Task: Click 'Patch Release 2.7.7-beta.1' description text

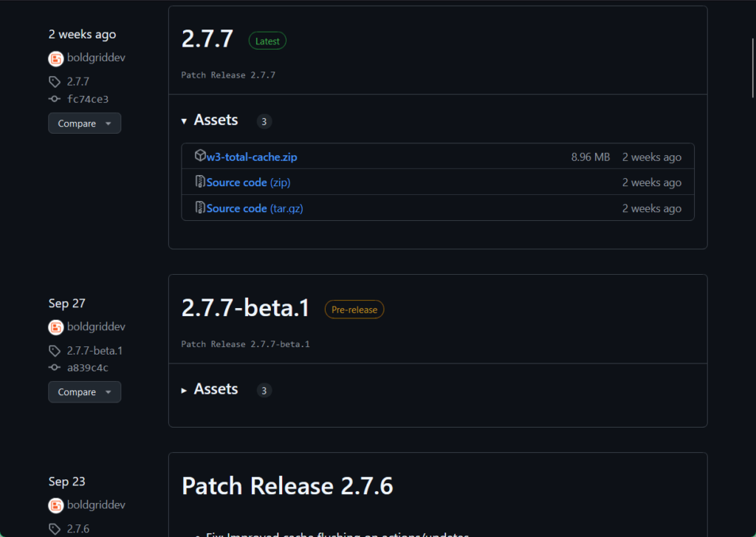Action: [245, 344]
